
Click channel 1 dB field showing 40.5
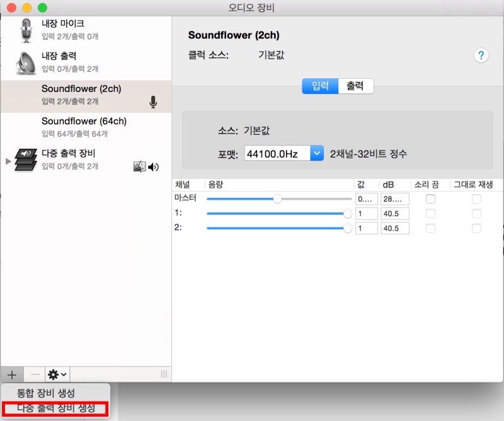[x=395, y=214]
